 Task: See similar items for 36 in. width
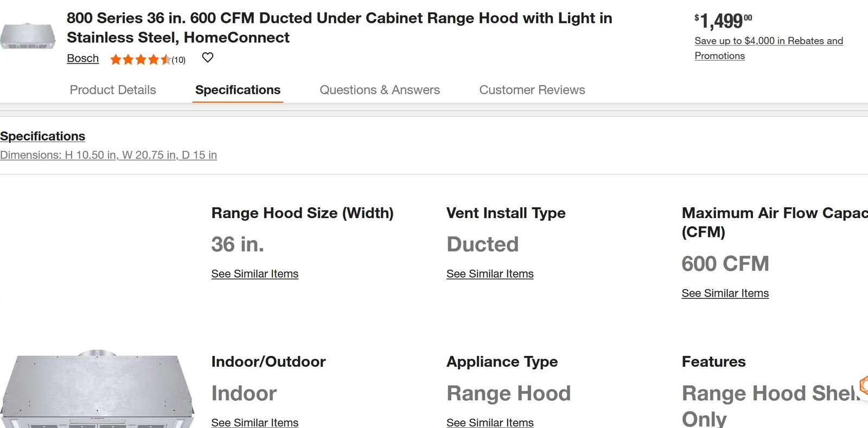click(x=255, y=274)
